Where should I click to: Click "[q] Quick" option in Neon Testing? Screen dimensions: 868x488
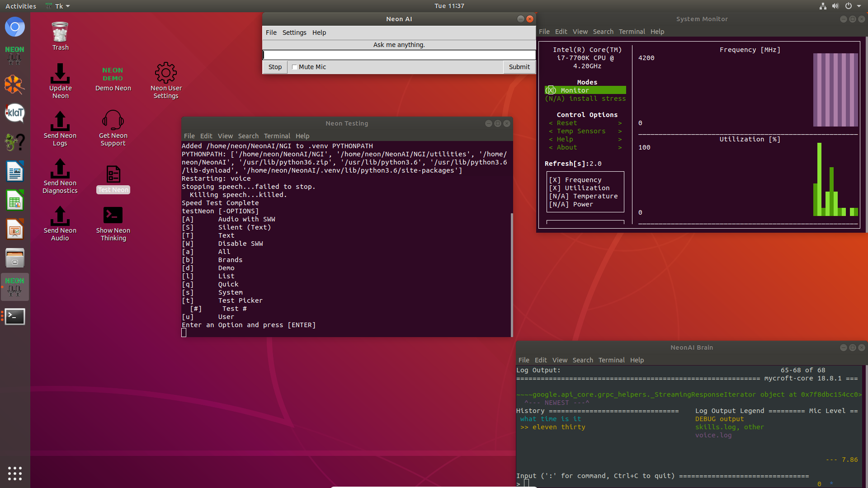click(210, 284)
